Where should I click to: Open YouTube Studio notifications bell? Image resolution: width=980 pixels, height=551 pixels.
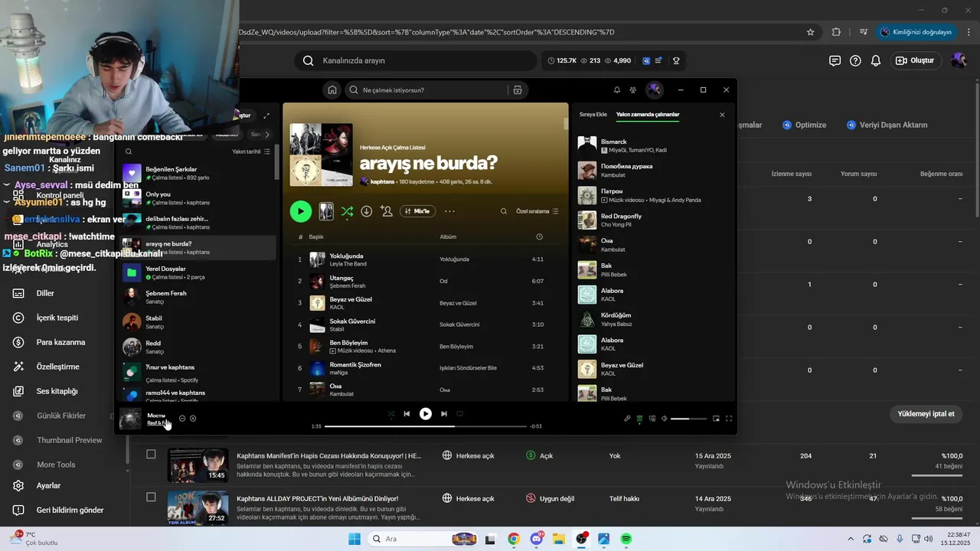pos(876,60)
